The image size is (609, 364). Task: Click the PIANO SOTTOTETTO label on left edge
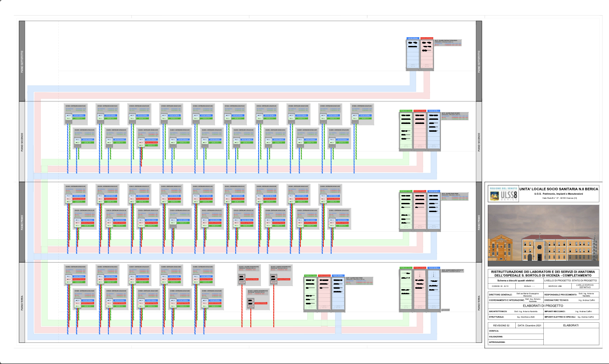click(x=22, y=62)
